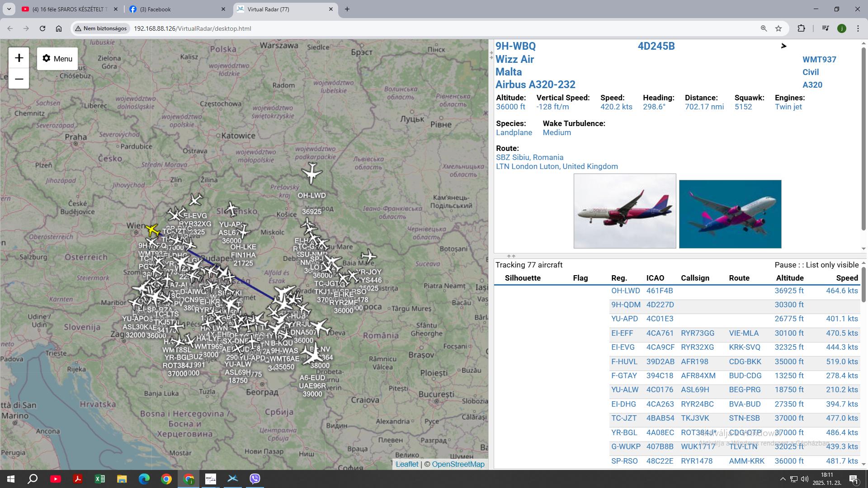Viewport: 868px width, 488px height.
Task: Sort the aircraft list by Altitude column
Action: click(789, 278)
